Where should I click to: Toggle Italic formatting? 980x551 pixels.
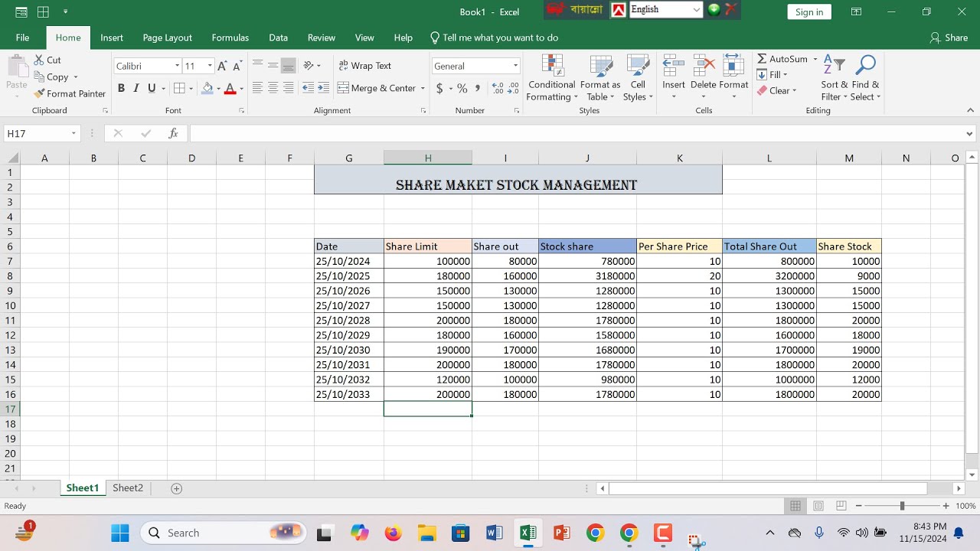[136, 88]
